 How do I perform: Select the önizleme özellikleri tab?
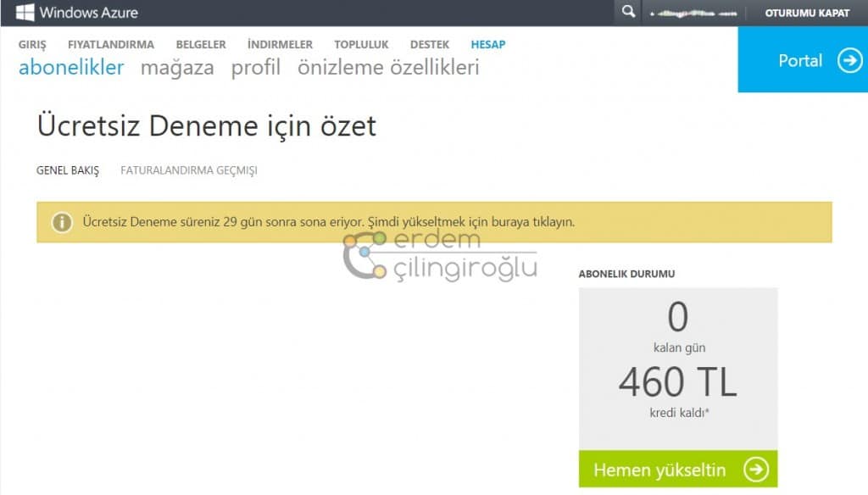(388, 67)
